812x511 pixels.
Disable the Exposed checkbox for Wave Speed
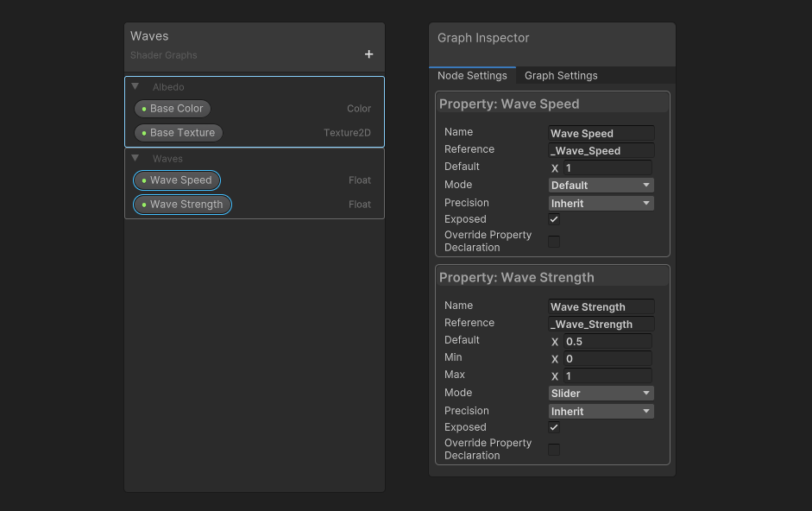(553, 219)
